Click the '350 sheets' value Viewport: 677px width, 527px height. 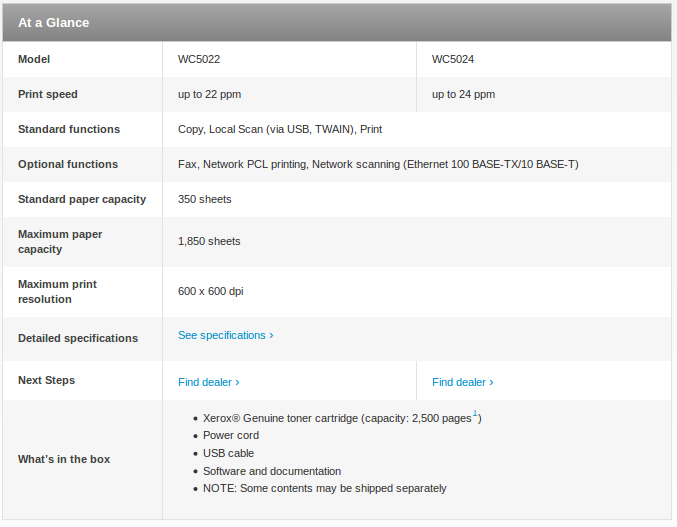coord(205,199)
